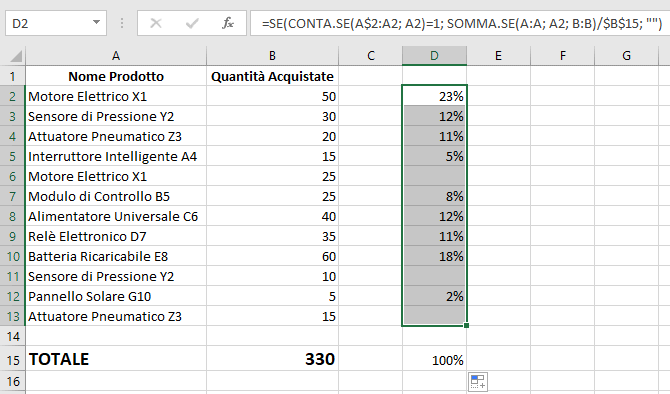Select row 2 header

[12, 96]
